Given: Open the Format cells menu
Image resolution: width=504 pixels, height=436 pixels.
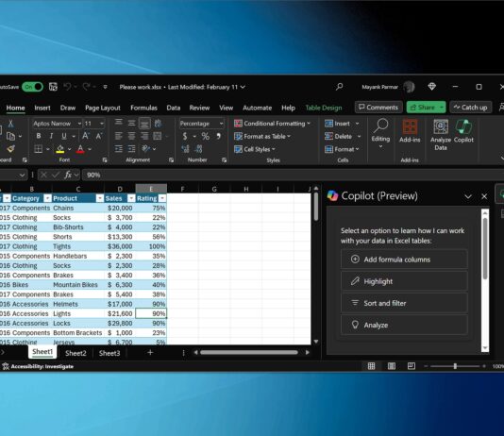Looking at the screenshot, I should click(342, 149).
